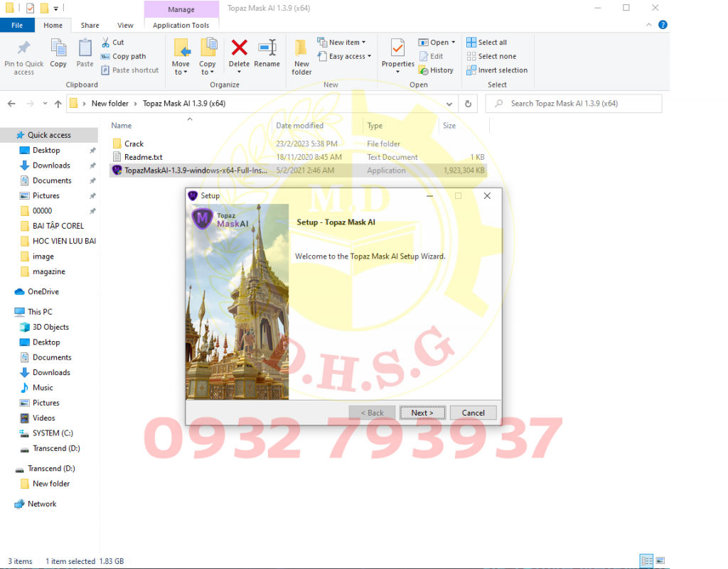Open the Quick Access Toolbar customize dropdown
Image resolution: width=728 pixels, height=569 pixels.
[x=55, y=9]
